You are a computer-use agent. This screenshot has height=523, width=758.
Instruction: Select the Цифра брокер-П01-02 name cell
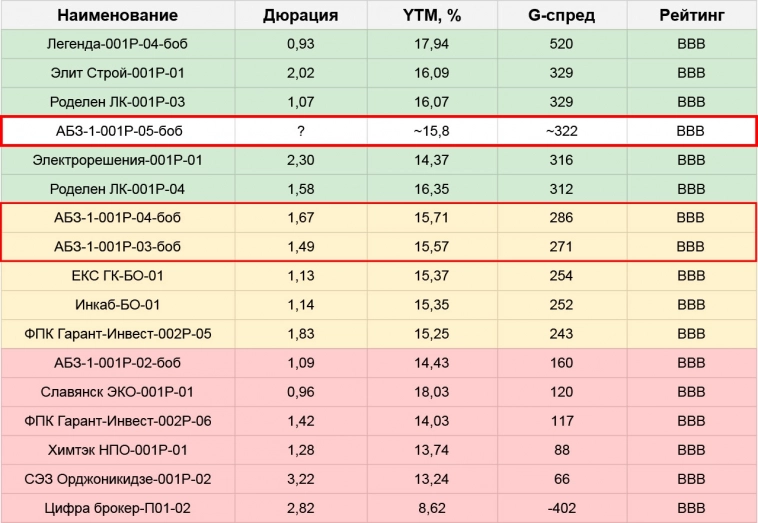pos(117,508)
